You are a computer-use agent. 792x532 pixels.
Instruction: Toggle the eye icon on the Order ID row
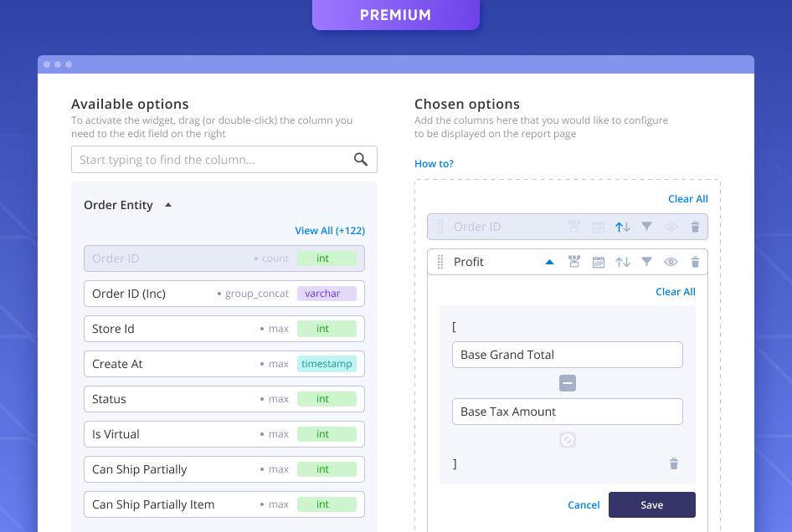pyautogui.click(x=670, y=227)
